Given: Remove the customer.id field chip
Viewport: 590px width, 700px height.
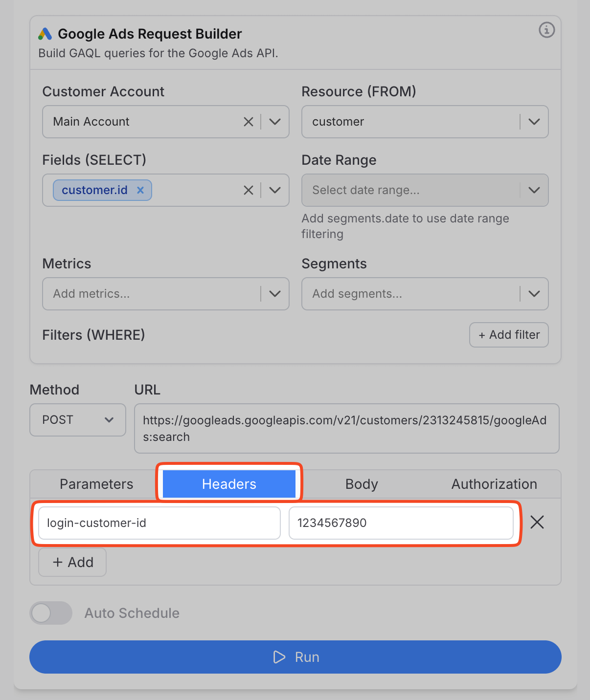Looking at the screenshot, I should tap(140, 190).
